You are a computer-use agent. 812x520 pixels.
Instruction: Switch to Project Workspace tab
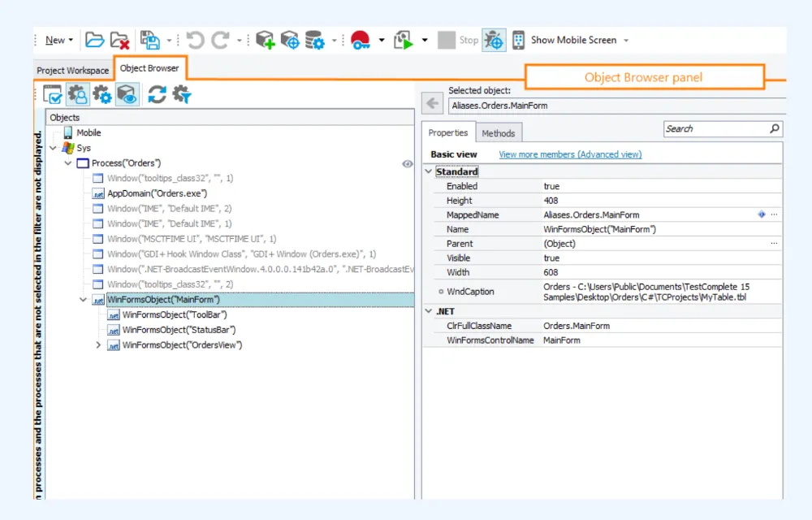[72, 71]
